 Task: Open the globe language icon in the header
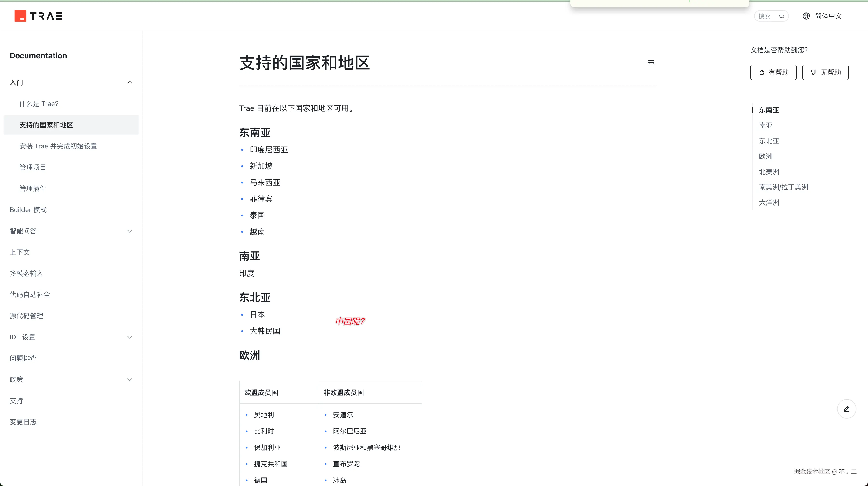(x=806, y=16)
